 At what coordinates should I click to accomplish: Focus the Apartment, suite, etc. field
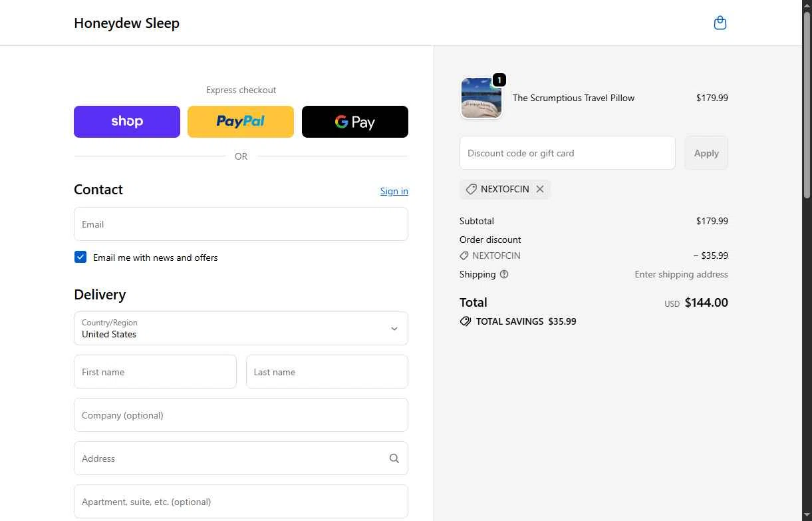click(241, 502)
